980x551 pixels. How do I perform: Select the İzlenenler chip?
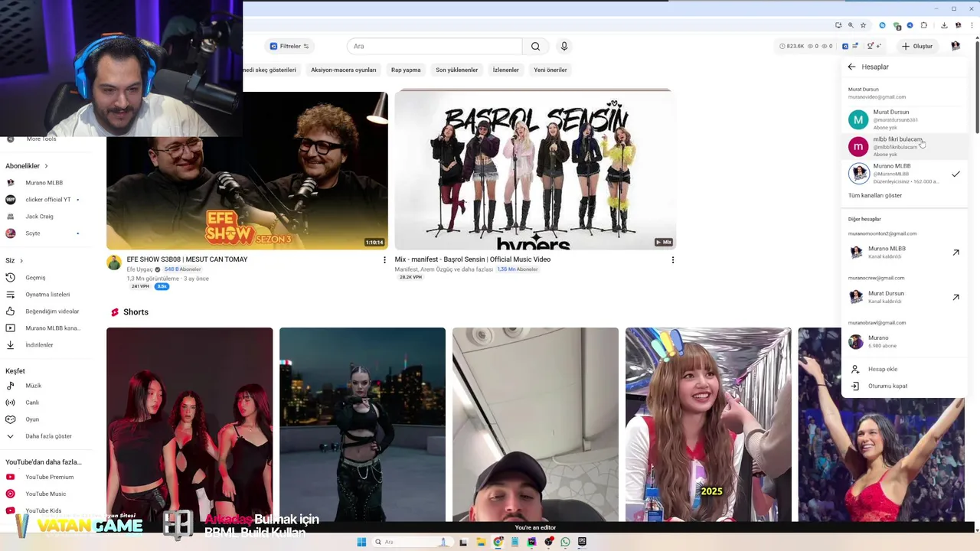tap(505, 70)
